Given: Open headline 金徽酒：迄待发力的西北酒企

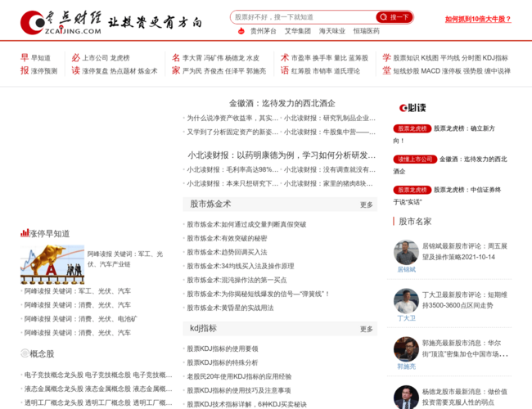Looking at the screenshot, I should [282, 103].
